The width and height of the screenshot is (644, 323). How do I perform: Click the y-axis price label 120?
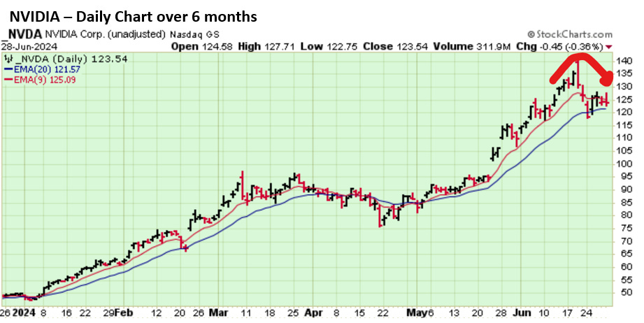[x=623, y=112]
